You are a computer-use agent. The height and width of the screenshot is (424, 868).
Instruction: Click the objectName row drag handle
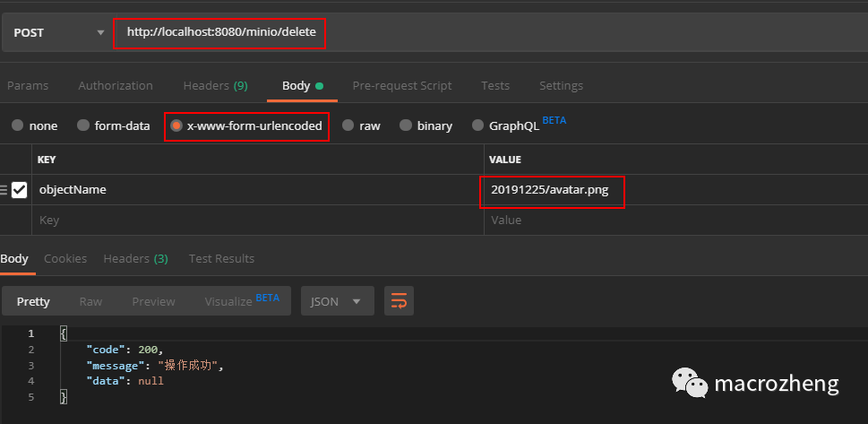(x=4, y=190)
